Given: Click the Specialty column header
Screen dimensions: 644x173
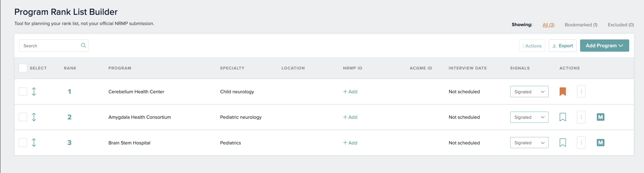Looking at the screenshot, I should pos(232,68).
